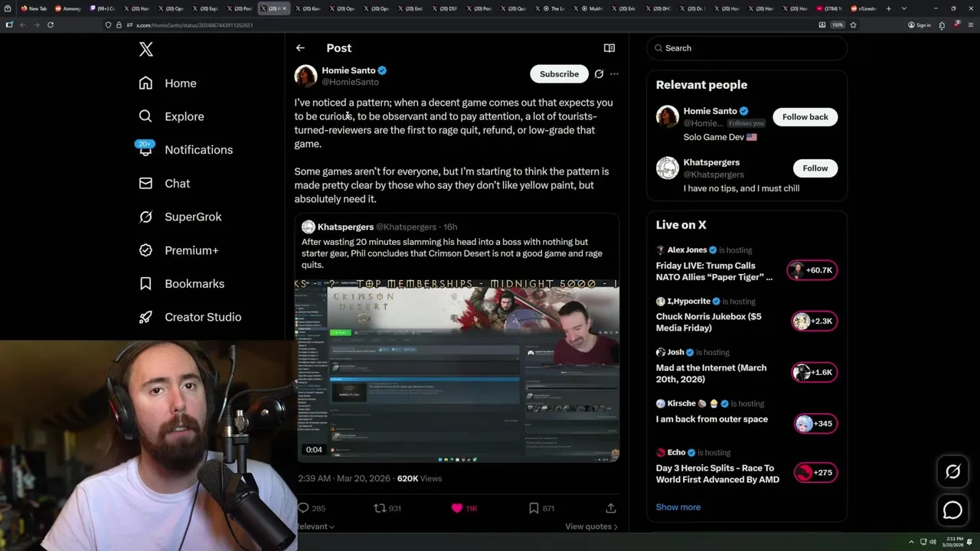Reload the page in browser toolbar
Viewport: 980px width, 551px height.
click(x=51, y=24)
